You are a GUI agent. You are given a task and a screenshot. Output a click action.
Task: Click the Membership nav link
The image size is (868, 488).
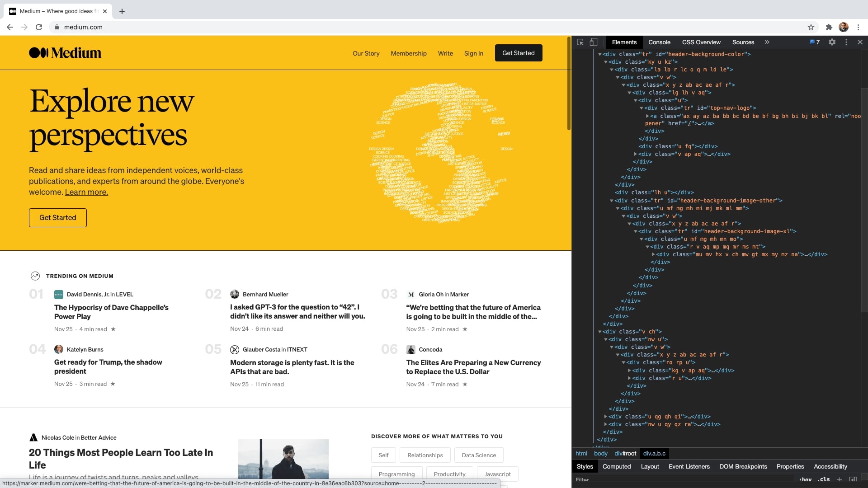pyautogui.click(x=409, y=53)
